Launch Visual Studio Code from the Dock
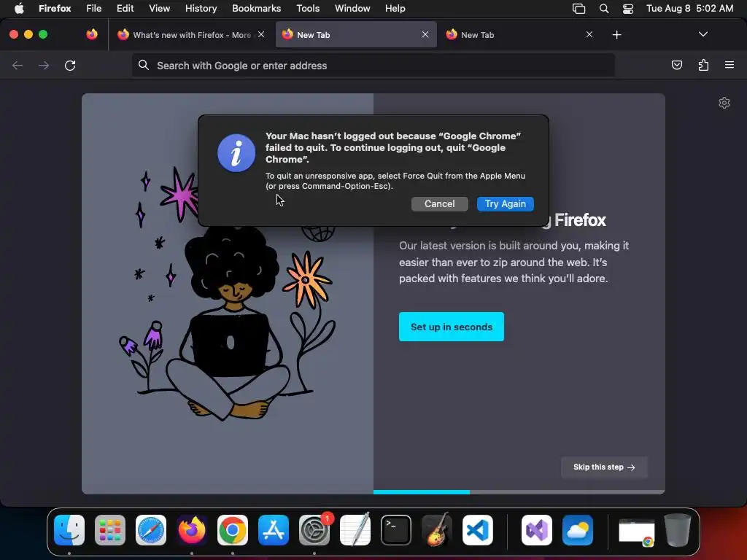747x560 pixels. [478, 530]
